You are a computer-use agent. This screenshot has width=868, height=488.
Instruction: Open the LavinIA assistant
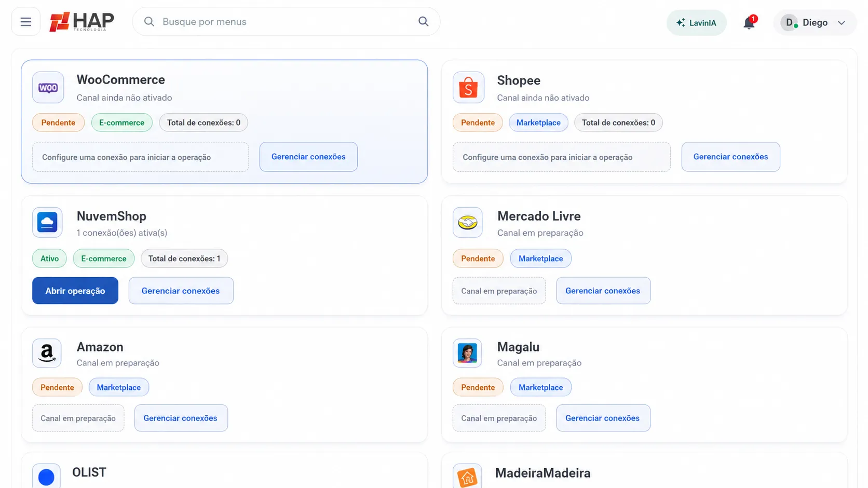[x=697, y=23]
